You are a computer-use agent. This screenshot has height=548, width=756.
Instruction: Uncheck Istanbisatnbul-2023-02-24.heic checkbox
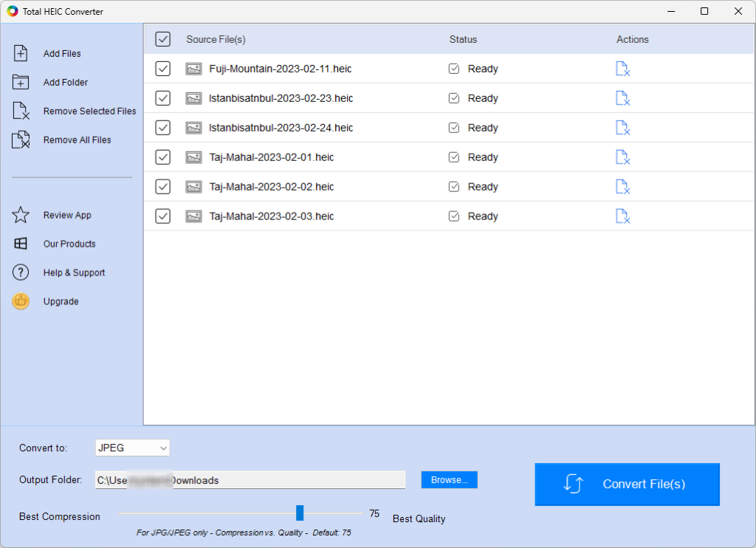pyautogui.click(x=163, y=127)
